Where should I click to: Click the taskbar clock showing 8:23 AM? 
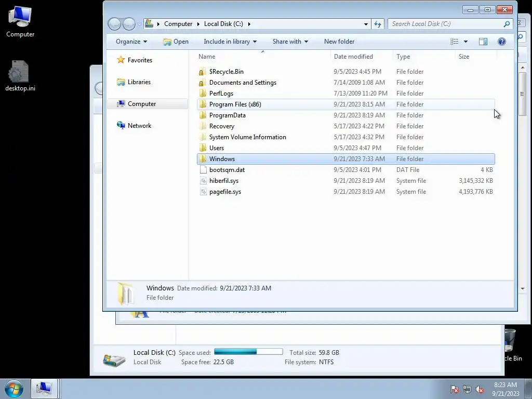(x=506, y=389)
